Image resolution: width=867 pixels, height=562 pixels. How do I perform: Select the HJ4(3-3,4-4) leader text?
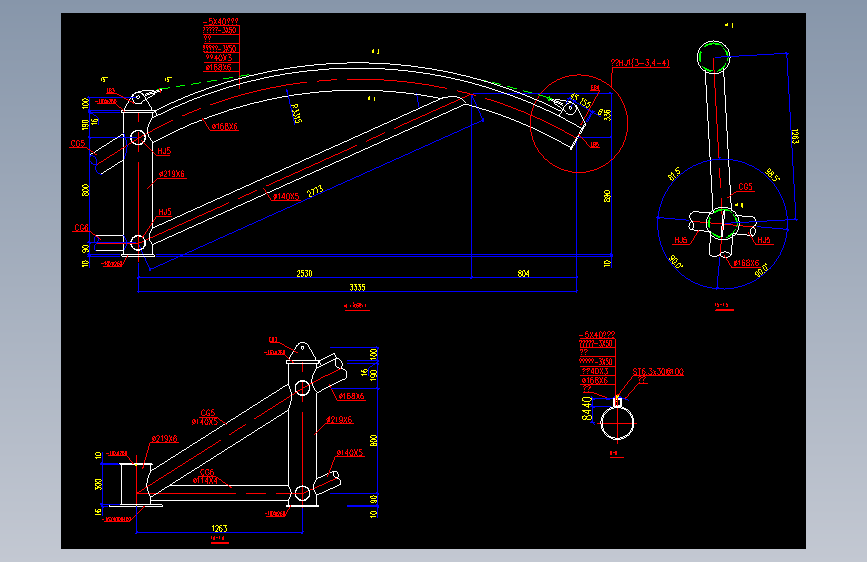(x=640, y=63)
